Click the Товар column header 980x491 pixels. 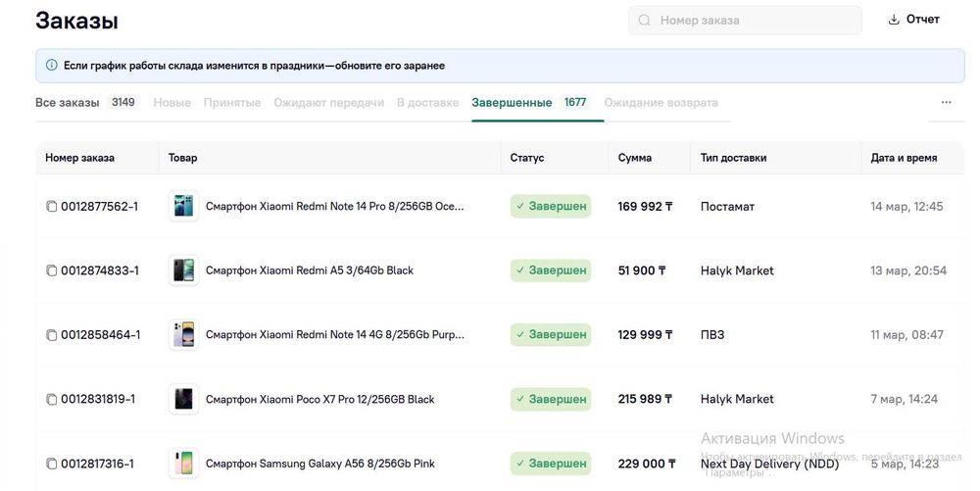click(x=182, y=158)
